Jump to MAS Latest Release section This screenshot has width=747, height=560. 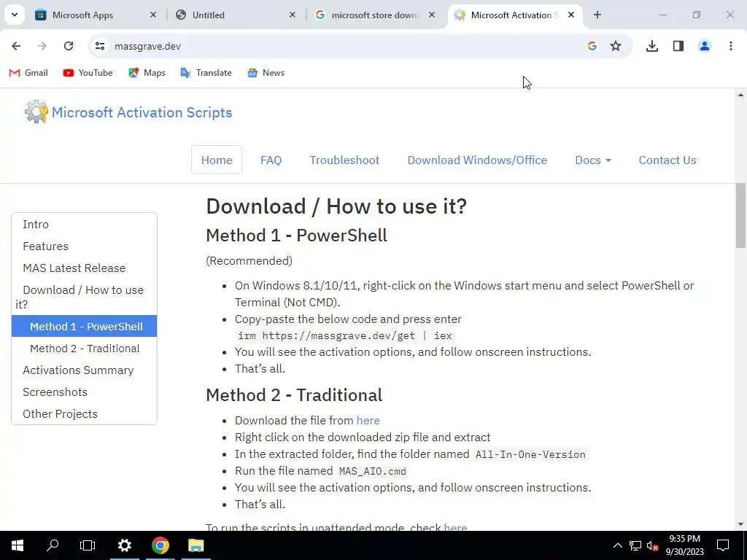(74, 268)
